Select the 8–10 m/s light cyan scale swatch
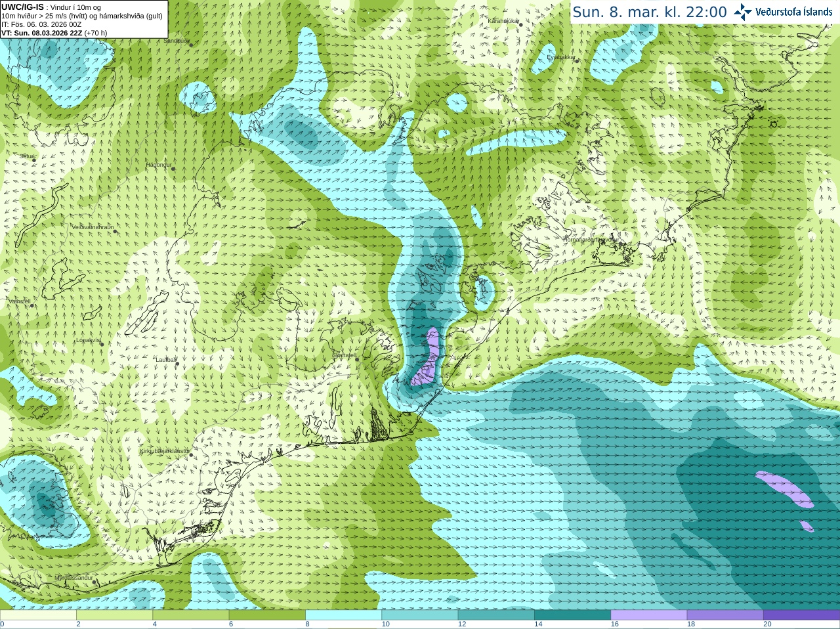The height and width of the screenshot is (629, 840). [x=343, y=615]
